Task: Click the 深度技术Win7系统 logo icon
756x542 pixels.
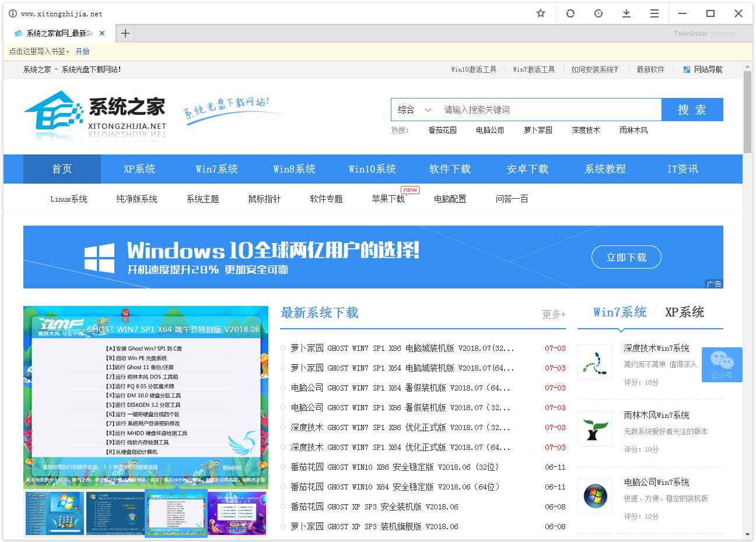Action: pyautogui.click(x=594, y=362)
